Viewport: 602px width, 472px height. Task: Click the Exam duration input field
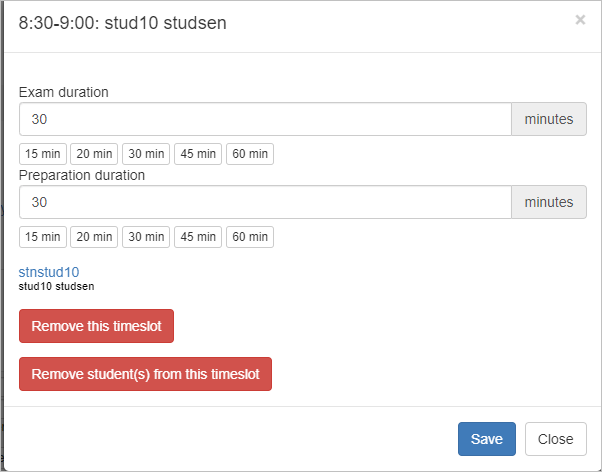(265, 119)
